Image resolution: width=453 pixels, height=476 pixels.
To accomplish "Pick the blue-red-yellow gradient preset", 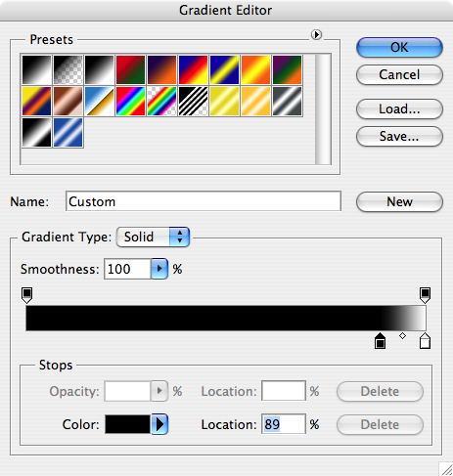I will pyautogui.click(x=193, y=70).
